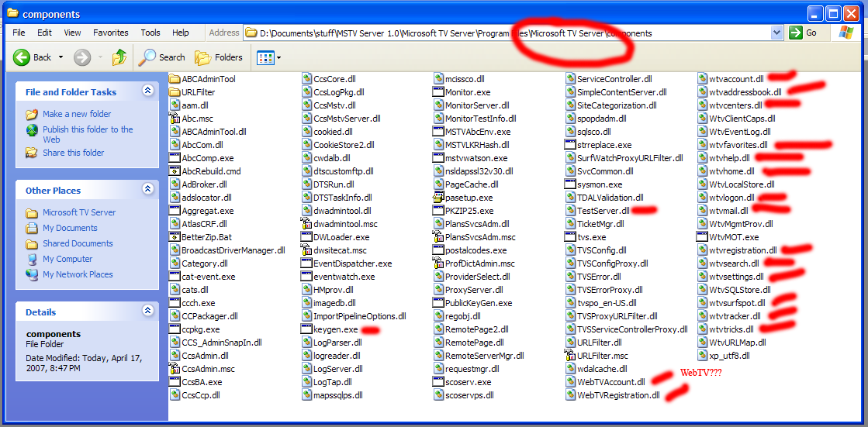This screenshot has height=427, width=868.
Task: Open the Search tool in toolbar
Action: (162, 57)
